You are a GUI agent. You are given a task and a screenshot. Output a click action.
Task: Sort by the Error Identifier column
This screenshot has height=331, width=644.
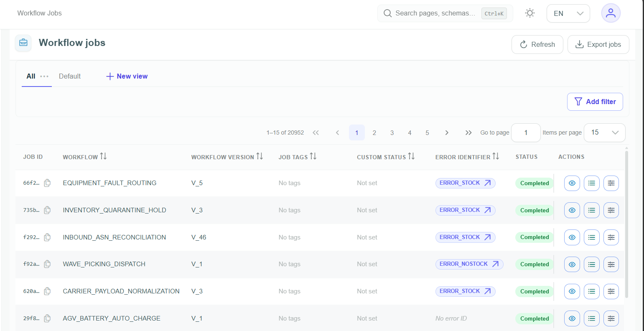click(x=496, y=156)
